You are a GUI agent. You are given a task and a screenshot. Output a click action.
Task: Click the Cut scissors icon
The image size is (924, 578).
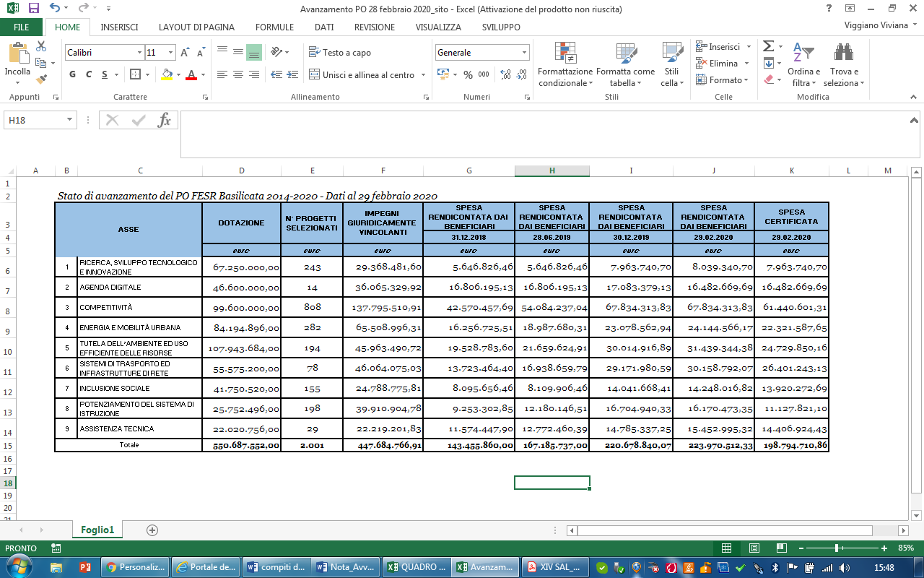point(41,46)
